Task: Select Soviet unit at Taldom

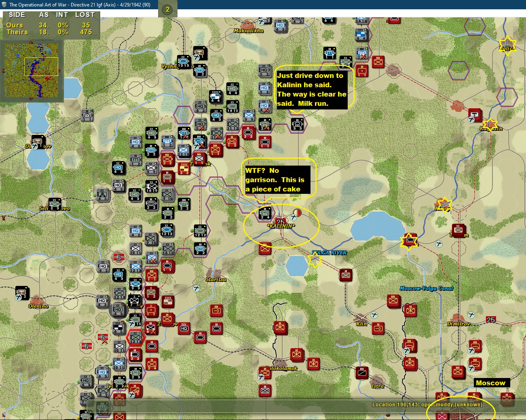Action: tap(458, 230)
